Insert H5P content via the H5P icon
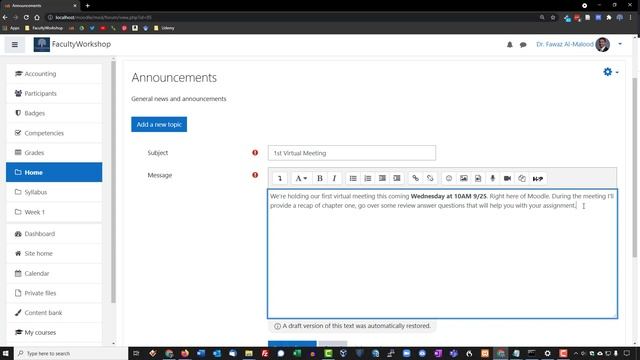The height and width of the screenshot is (360, 640). coord(538,178)
